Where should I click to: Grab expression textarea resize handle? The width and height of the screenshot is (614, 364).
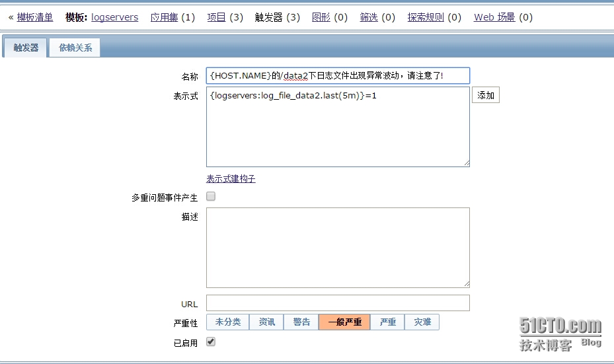pos(467,164)
